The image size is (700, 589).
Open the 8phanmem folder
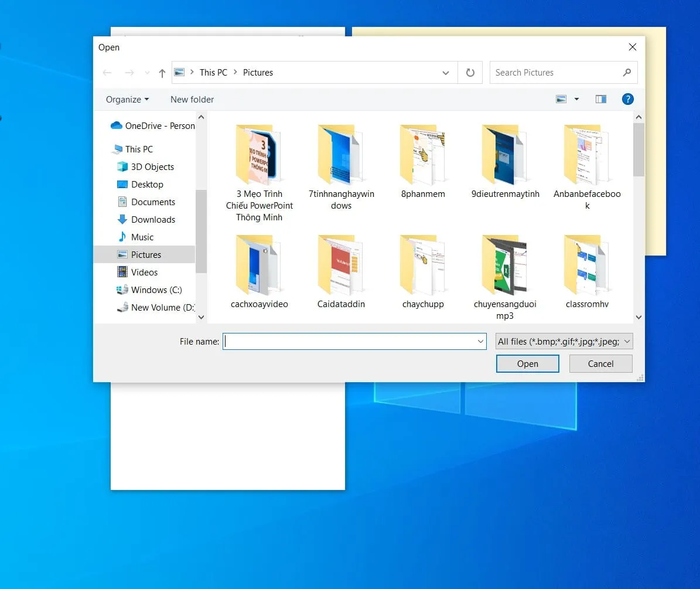click(x=423, y=156)
